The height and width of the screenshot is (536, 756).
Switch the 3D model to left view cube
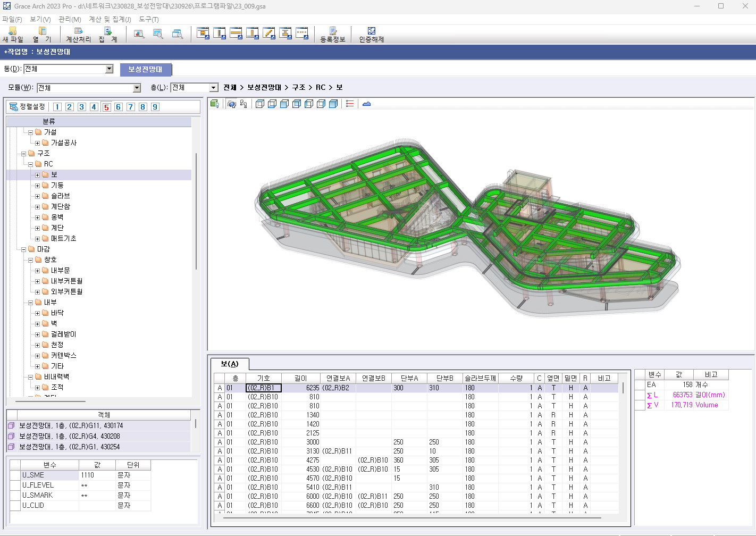pyautogui.click(x=309, y=104)
